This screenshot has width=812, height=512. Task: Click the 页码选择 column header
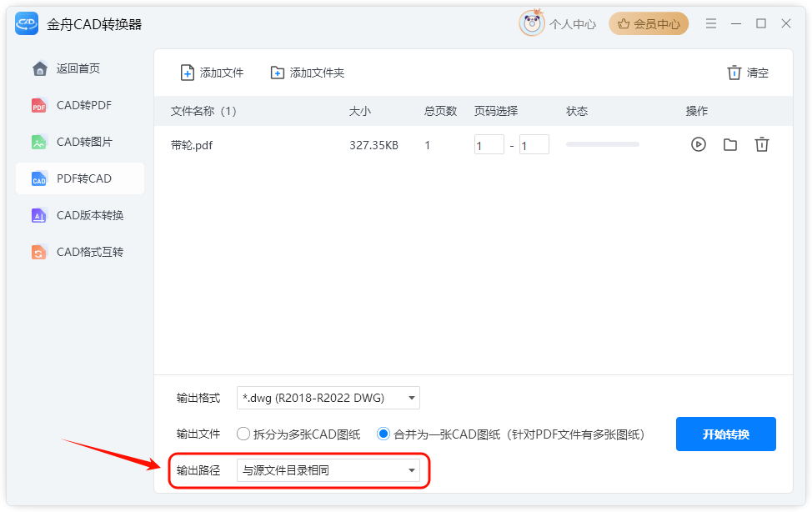[495, 111]
